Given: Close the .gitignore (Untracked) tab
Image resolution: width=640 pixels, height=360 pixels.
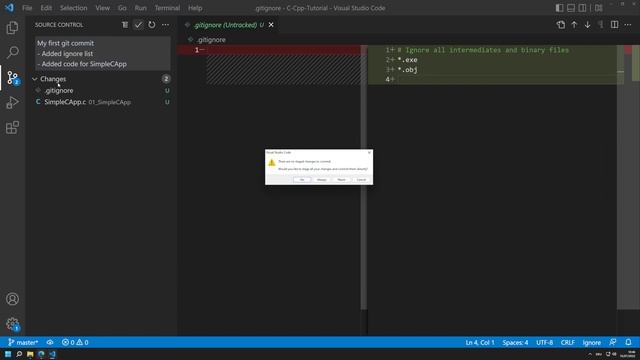Looking at the screenshot, I should [x=271, y=25].
